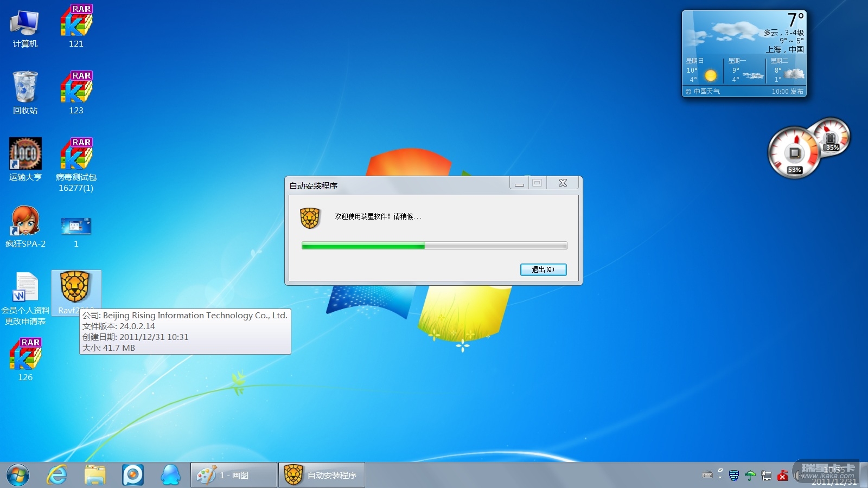Click the lion shield logo in installer dialog
This screenshot has width=868, height=488.
pyautogui.click(x=310, y=218)
